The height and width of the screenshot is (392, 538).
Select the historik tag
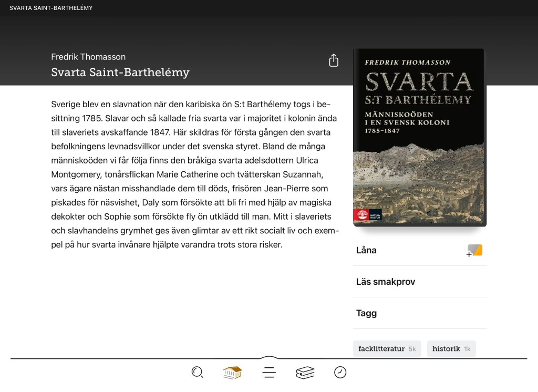446,348
